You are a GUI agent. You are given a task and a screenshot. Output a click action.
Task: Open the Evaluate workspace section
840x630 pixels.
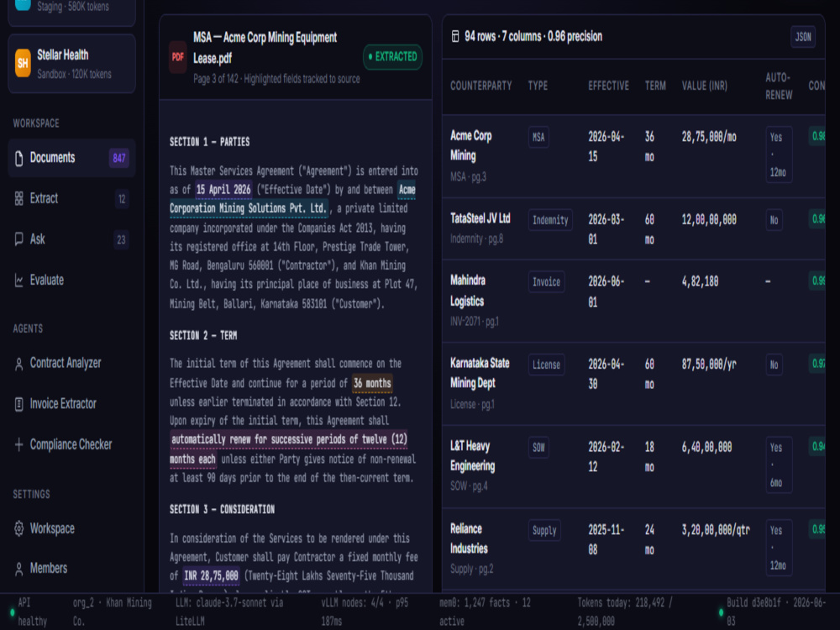pos(71,281)
